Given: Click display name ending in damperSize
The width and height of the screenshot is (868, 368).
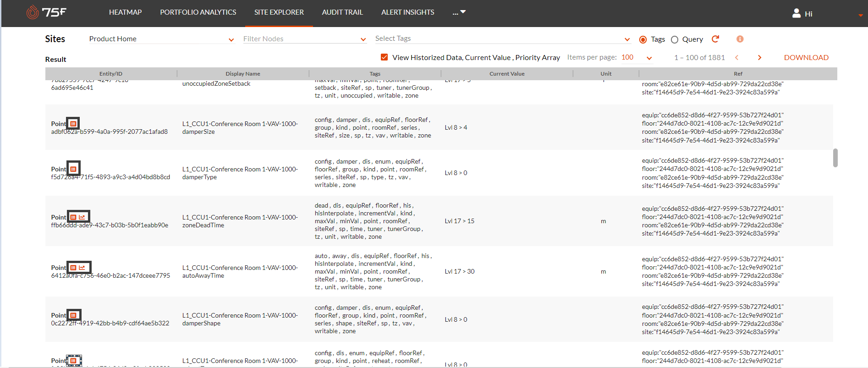Looking at the screenshot, I should 240,128.
